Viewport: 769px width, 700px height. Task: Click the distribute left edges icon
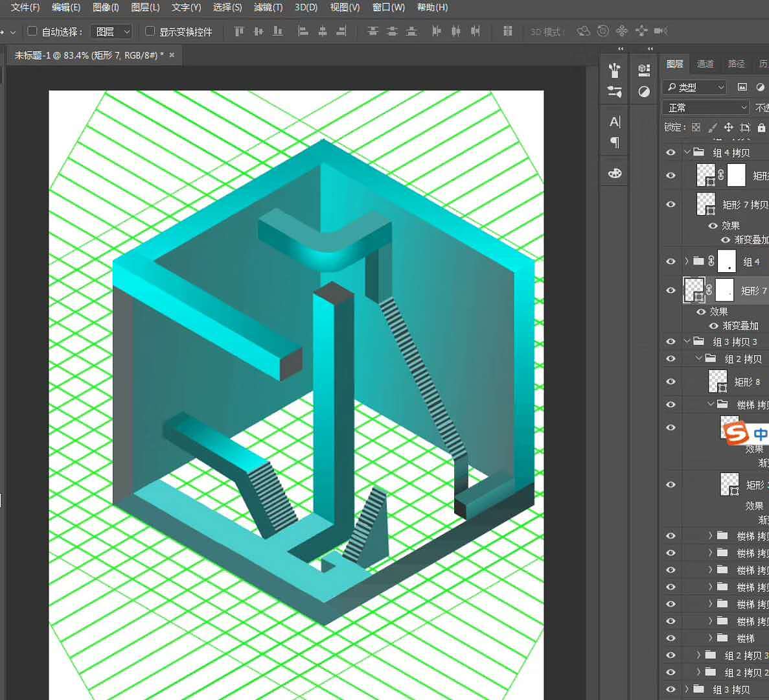coord(436,31)
